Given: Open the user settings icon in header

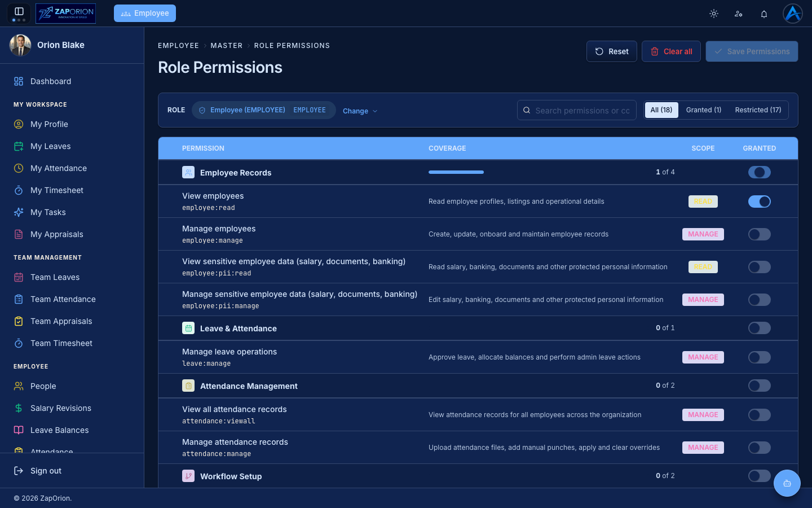Looking at the screenshot, I should coord(739,14).
